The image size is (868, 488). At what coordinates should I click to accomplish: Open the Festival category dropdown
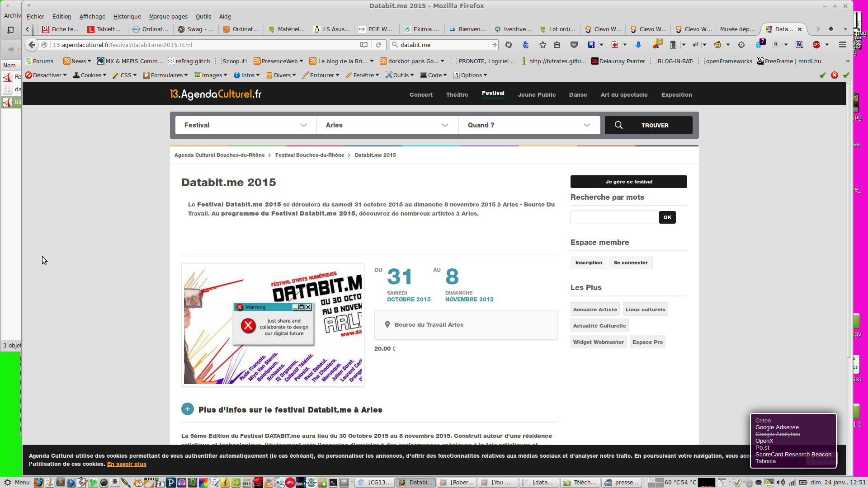245,125
